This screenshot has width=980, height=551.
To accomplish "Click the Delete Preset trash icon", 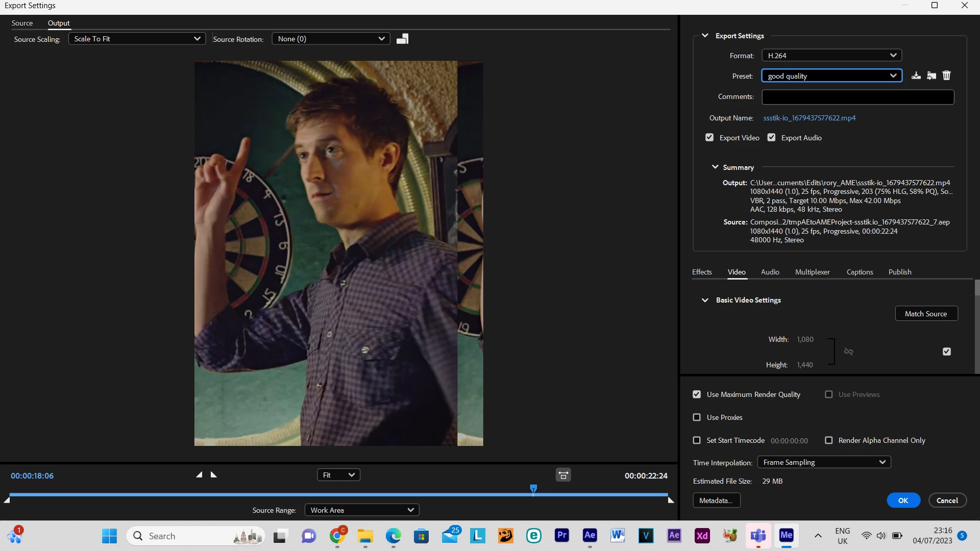I will pos(947,76).
